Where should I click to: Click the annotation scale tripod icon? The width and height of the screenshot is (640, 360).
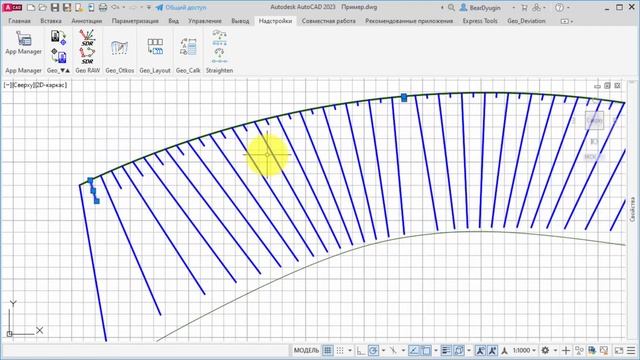click(x=504, y=350)
